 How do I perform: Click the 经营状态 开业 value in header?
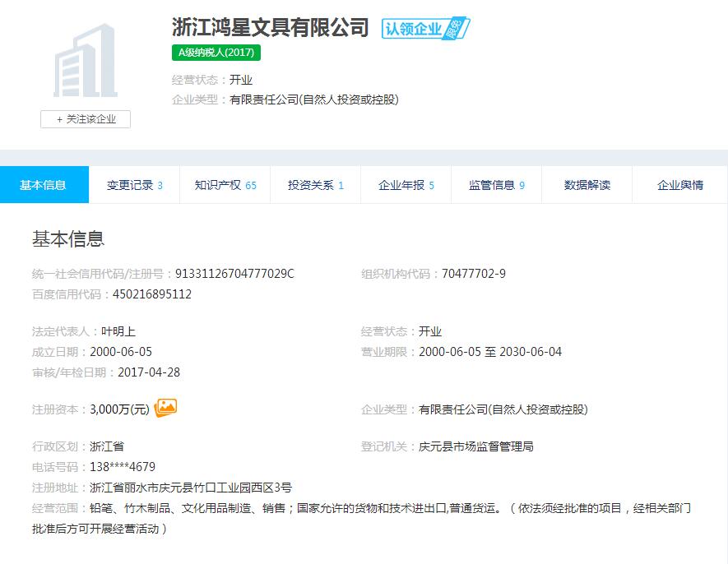(x=241, y=80)
